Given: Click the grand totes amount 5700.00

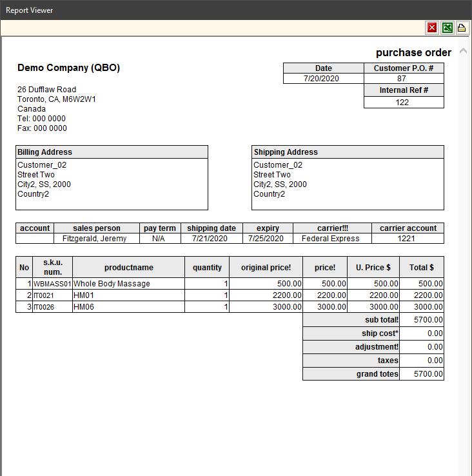Looking at the screenshot, I should coord(422,374).
